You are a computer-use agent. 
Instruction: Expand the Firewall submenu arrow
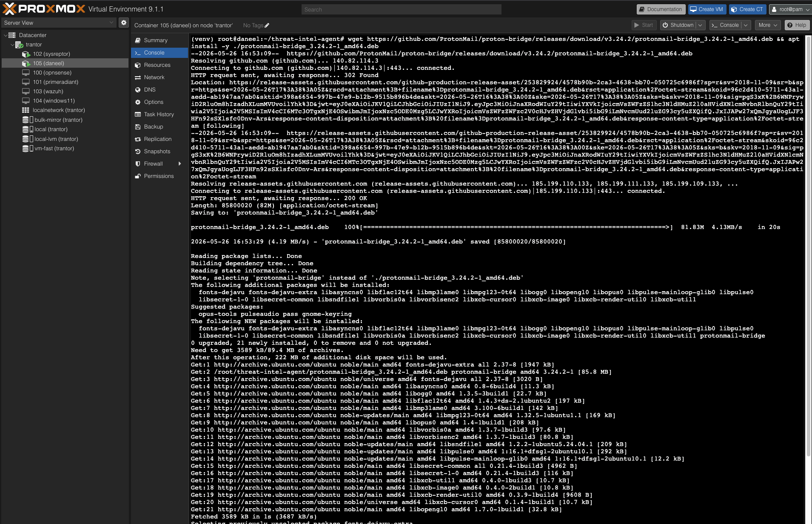click(180, 164)
